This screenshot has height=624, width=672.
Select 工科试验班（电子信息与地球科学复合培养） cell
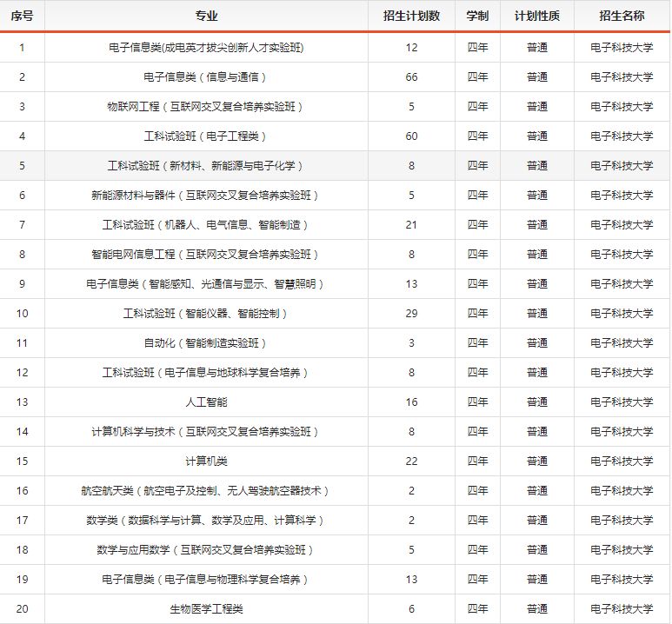(x=206, y=373)
